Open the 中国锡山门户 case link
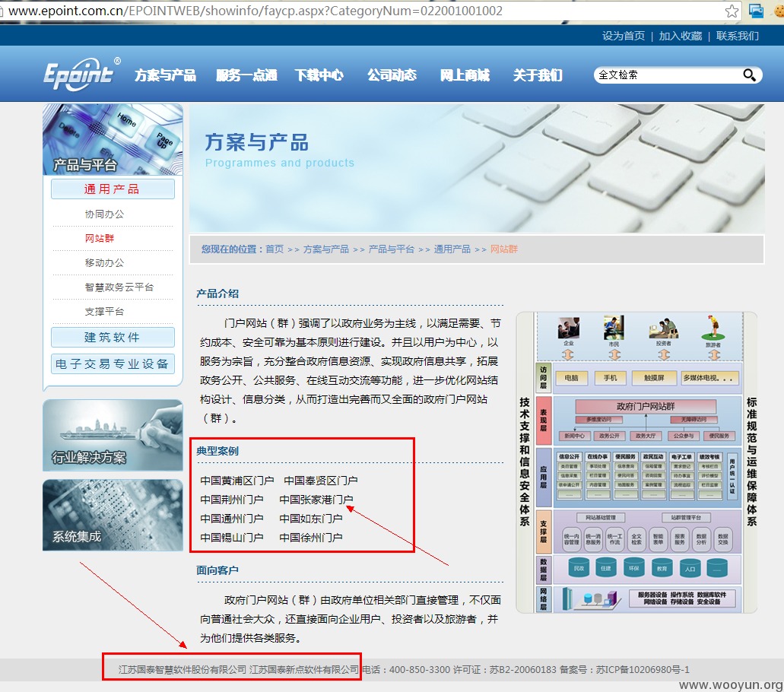784x692 pixels. 231,538
